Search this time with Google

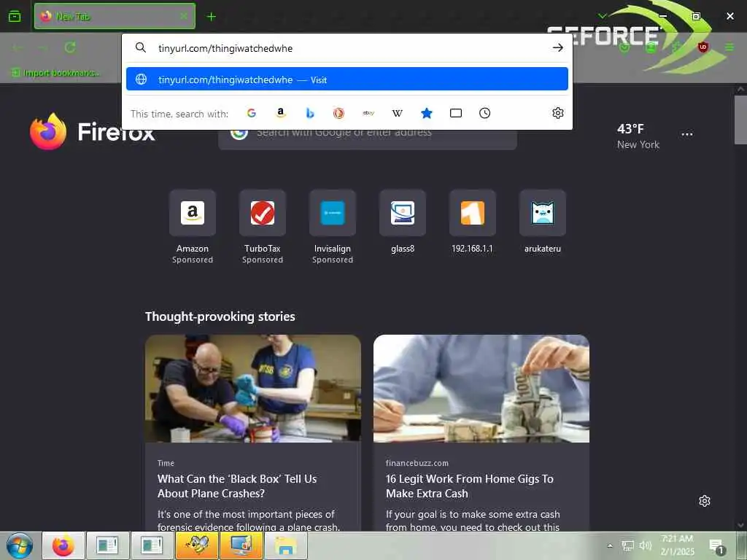tap(252, 113)
